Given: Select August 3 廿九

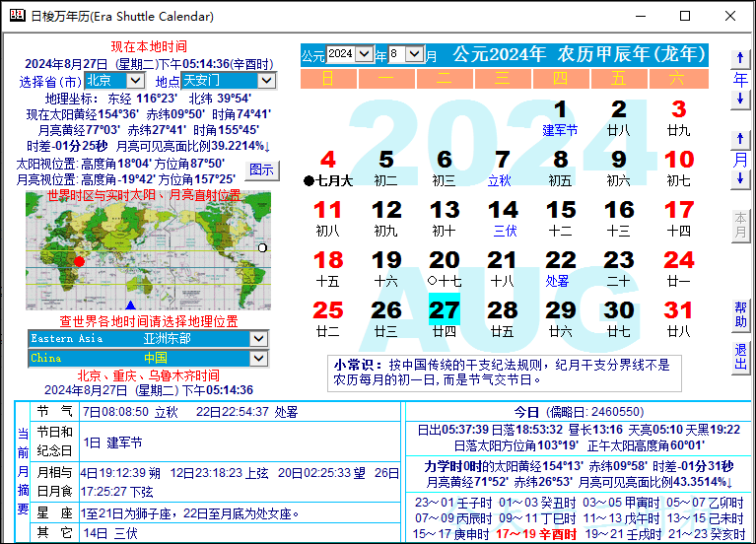Looking at the screenshot, I should 678,118.
